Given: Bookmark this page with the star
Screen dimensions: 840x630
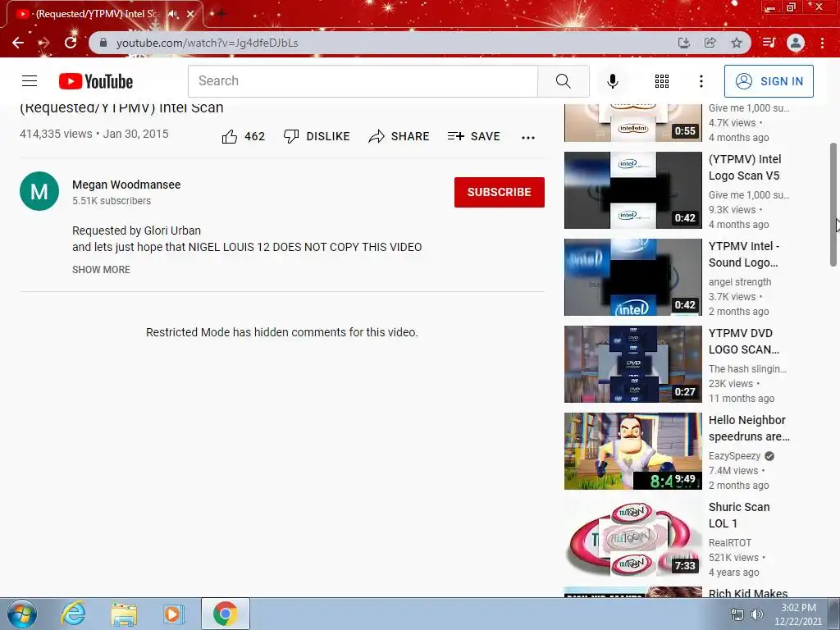Looking at the screenshot, I should [737, 43].
